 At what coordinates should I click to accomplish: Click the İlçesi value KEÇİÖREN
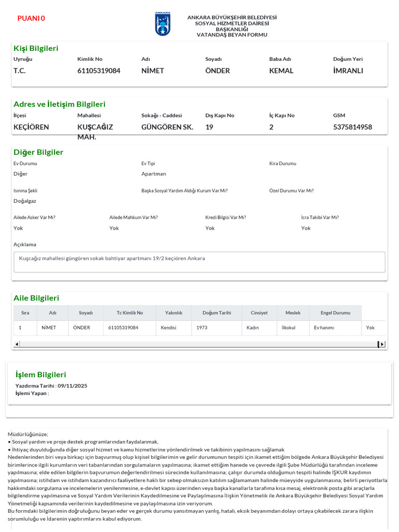pos(31,127)
